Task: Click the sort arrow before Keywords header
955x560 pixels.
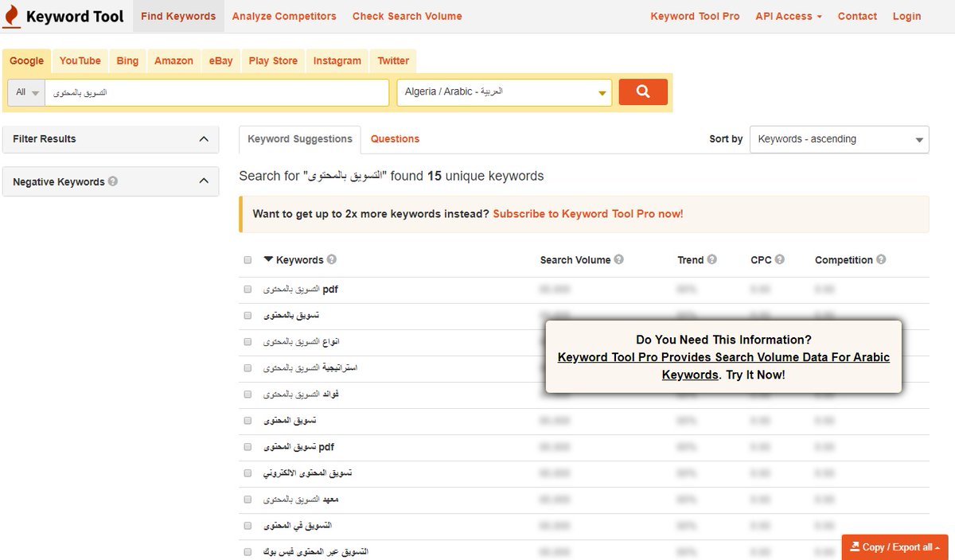Action: pos(268,259)
